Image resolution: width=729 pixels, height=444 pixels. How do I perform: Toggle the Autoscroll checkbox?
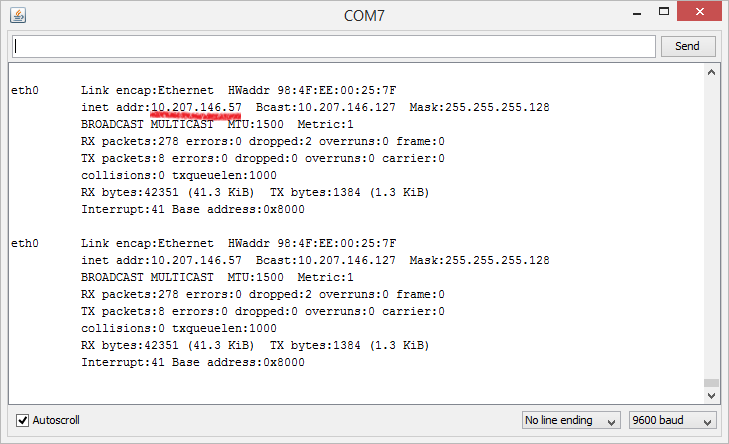(x=22, y=420)
